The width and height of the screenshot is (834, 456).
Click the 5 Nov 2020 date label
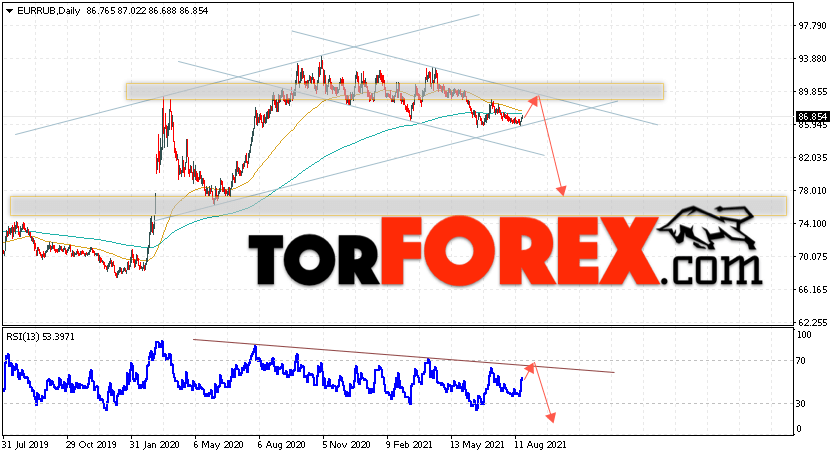click(x=346, y=444)
